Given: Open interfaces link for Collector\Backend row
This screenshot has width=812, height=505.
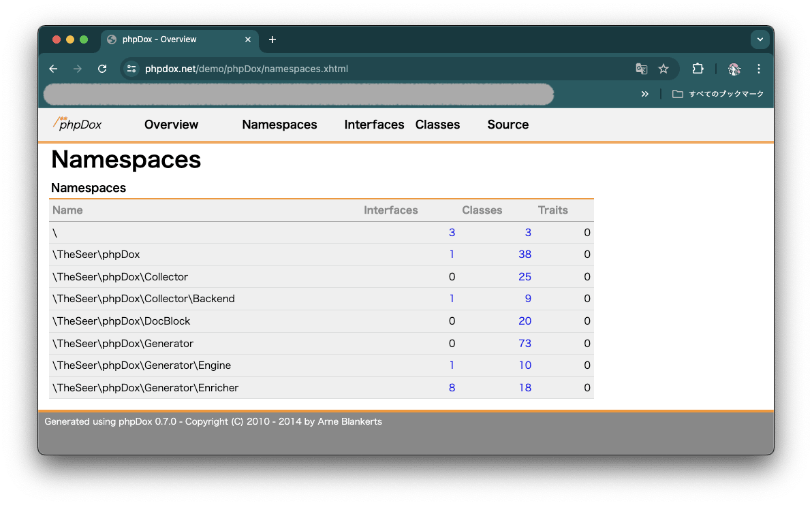Looking at the screenshot, I should point(452,299).
